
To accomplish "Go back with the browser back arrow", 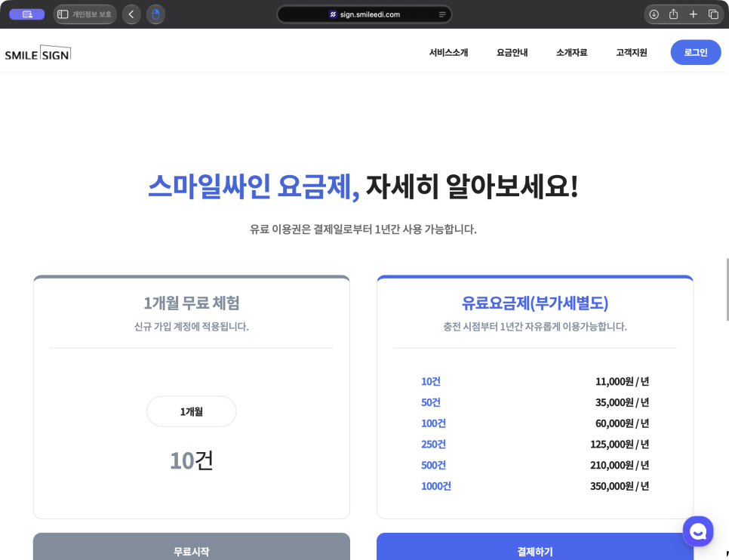I will [x=131, y=14].
